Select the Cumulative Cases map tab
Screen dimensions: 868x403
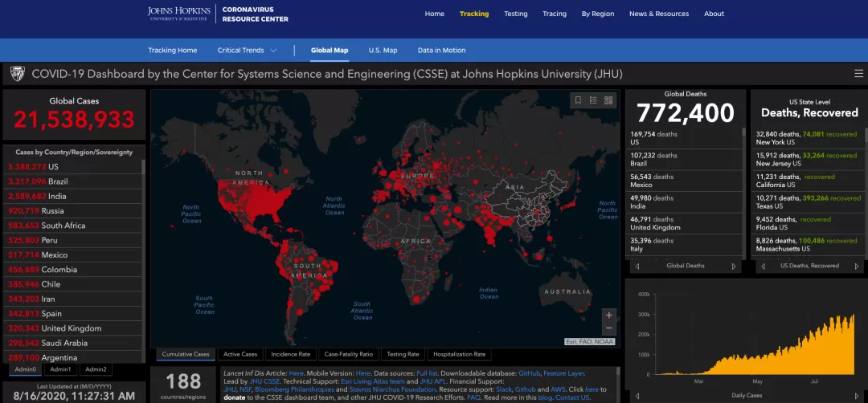pos(186,354)
